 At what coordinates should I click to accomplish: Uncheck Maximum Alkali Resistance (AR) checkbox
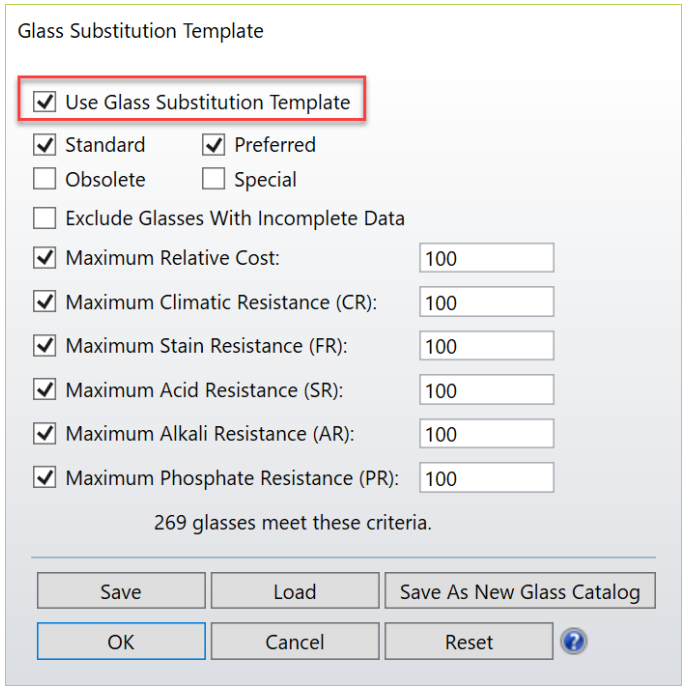(x=45, y=434)
